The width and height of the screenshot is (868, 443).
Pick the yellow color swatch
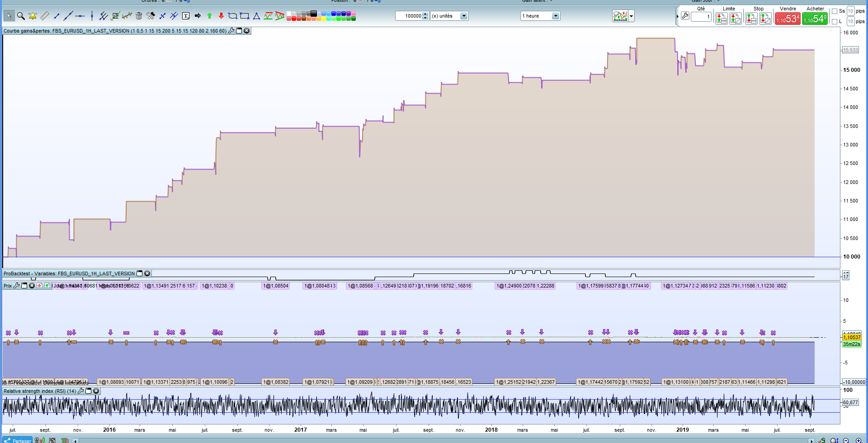pyautogui.click(x=324, y=19)
